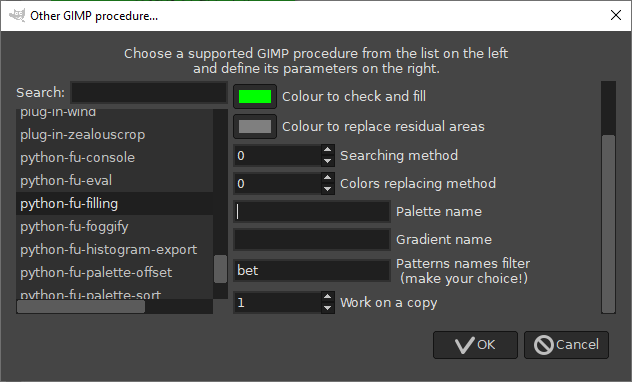Screen dimensions: 632x382
Task: Click the Patterns names filter field containing bet
Action: click(x=312, y=270)
